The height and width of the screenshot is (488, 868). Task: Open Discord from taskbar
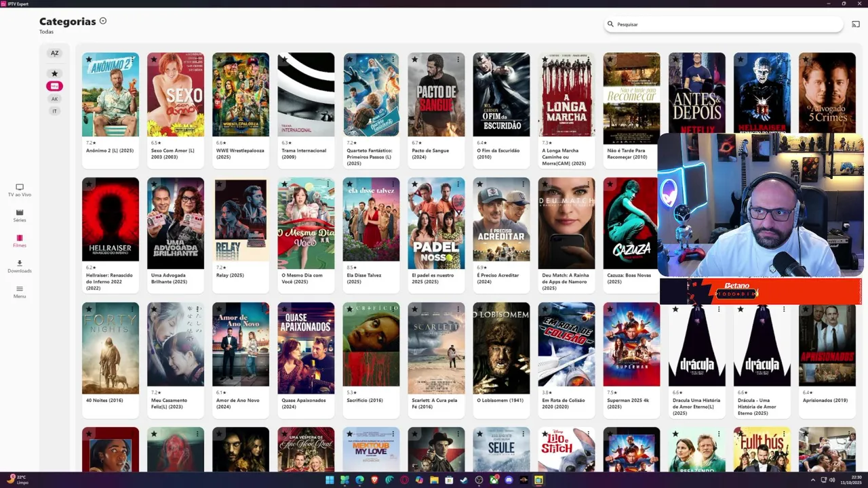(x=509, y=480)
